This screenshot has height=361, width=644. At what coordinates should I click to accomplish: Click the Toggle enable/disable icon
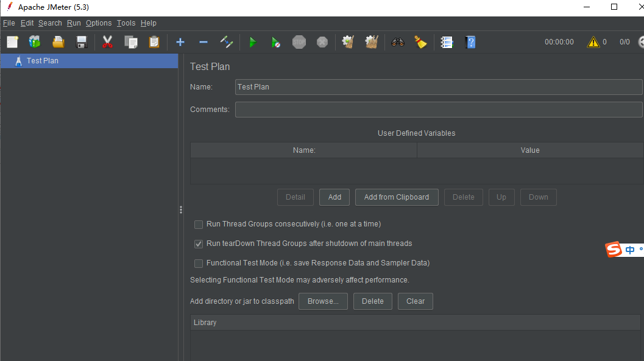tap(226, 42)
